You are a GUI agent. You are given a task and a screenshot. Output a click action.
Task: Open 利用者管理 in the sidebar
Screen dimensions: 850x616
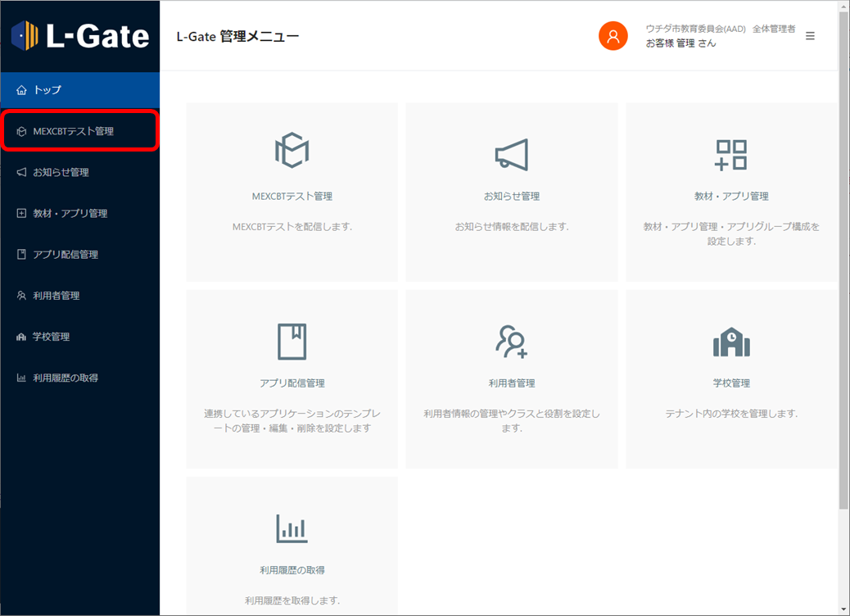coord(80,296)
